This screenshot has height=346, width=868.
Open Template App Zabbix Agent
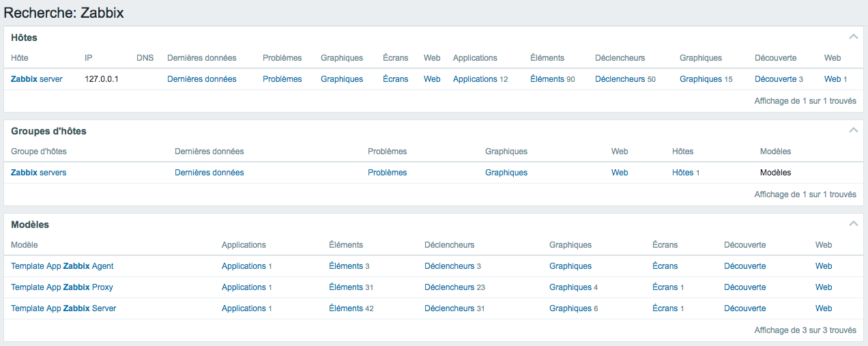pyautogui.click(x=62, y=266)
